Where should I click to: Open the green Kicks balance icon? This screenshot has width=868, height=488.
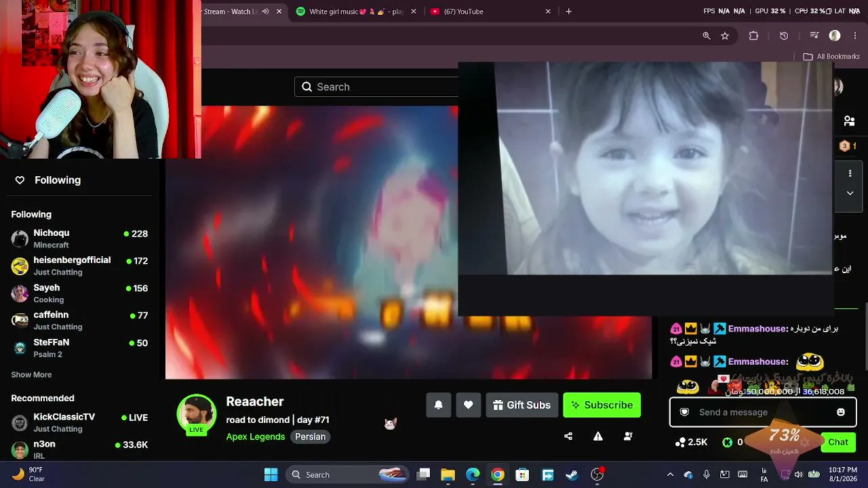728,442
